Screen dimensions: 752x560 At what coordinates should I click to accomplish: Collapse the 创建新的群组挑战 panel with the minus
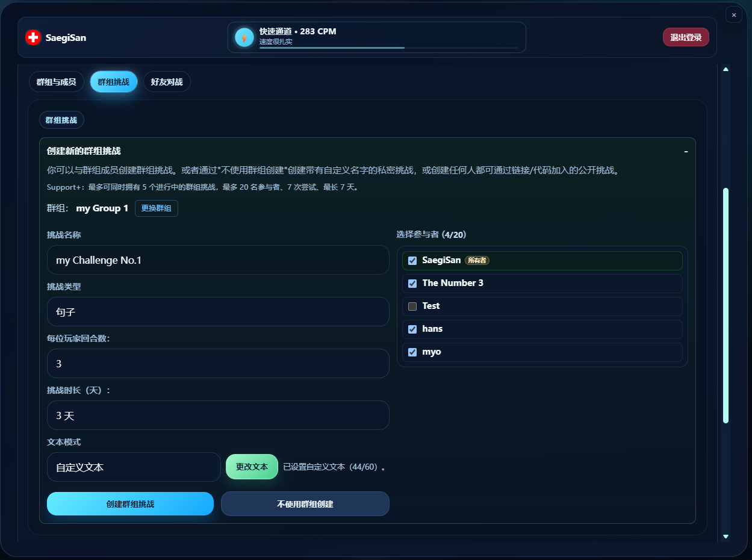pos(686,151)
